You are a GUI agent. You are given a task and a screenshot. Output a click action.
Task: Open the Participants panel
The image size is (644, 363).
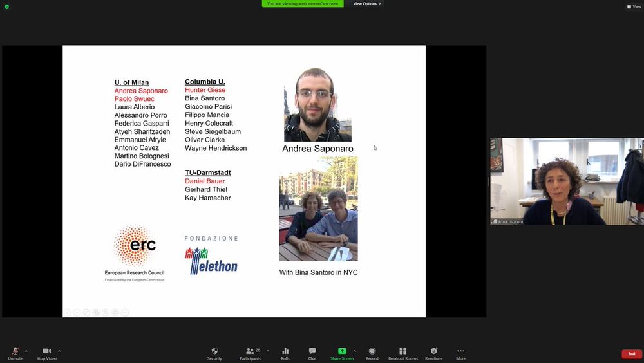(250, 353)
